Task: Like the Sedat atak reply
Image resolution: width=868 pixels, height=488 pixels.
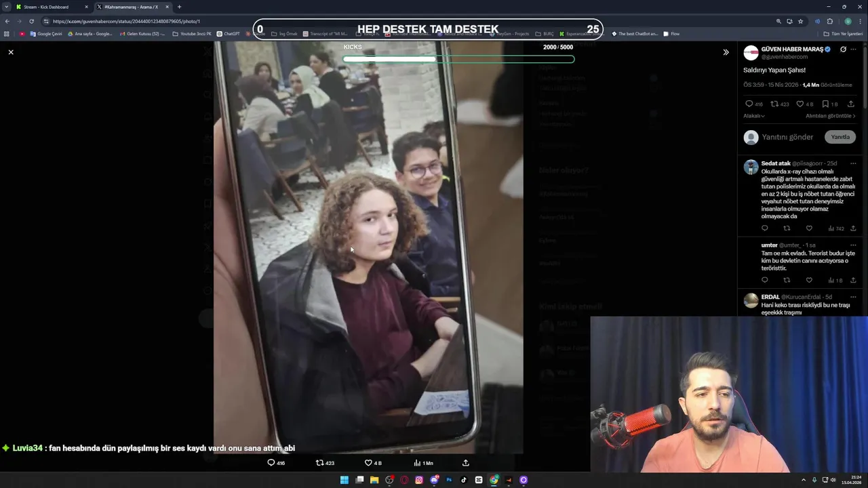Action: tap(809, 228)
